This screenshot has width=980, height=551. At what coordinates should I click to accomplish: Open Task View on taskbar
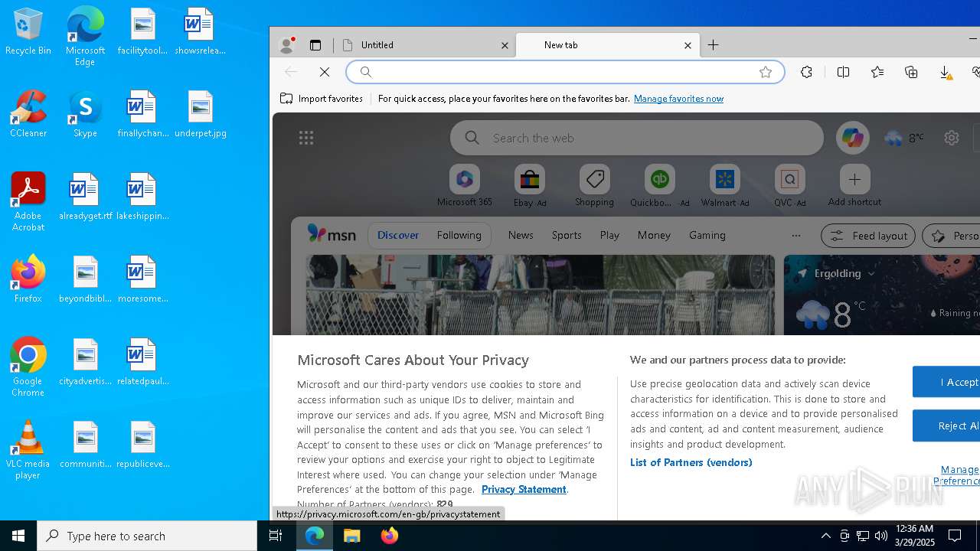276,536
